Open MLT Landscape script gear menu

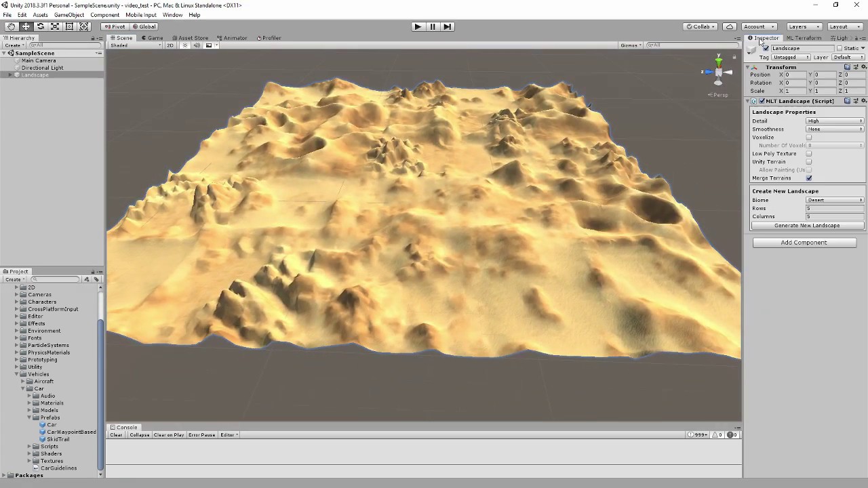coord(863,101)
